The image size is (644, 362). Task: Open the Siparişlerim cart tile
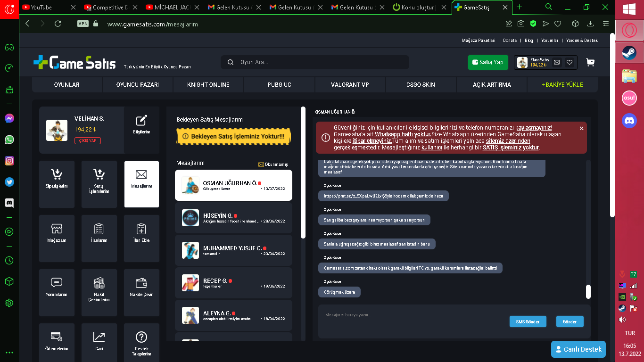tap(57, 184)
